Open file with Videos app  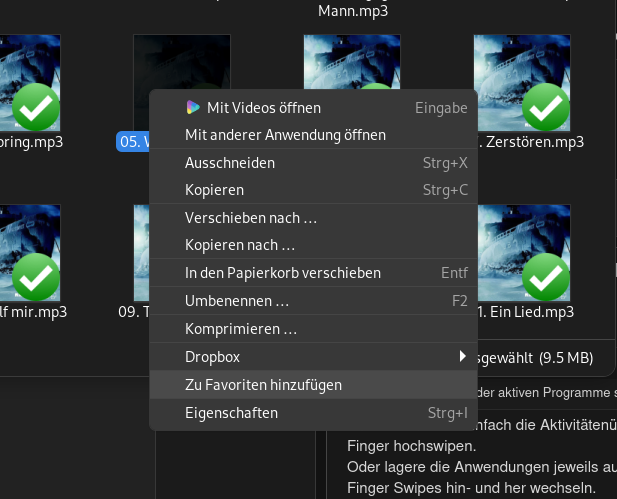[313, 108]
